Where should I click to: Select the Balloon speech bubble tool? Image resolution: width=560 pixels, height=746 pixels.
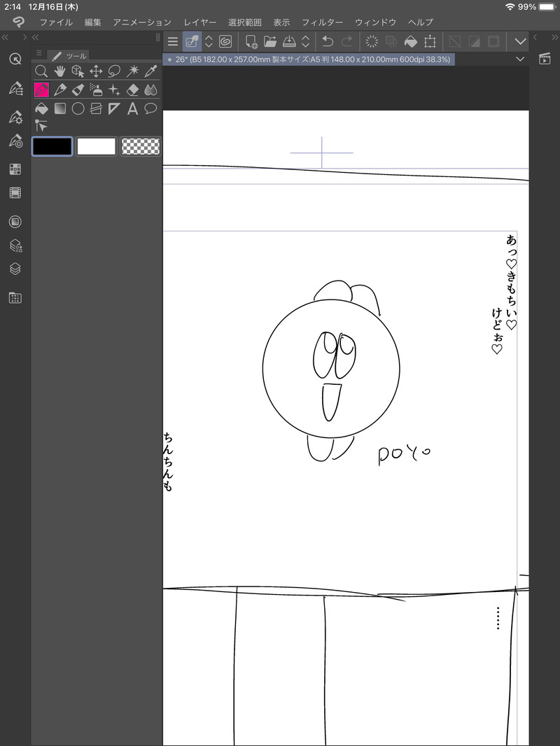tap(150, 108)
